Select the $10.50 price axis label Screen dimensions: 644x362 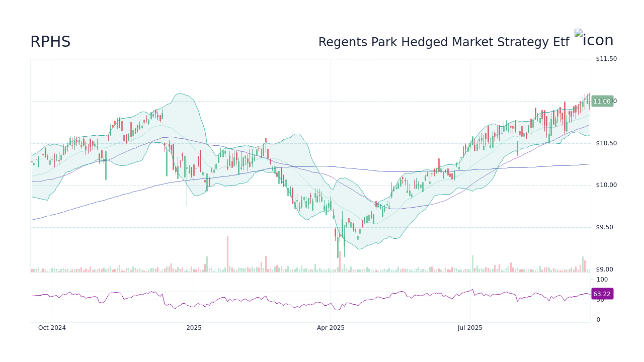[606, 143]
